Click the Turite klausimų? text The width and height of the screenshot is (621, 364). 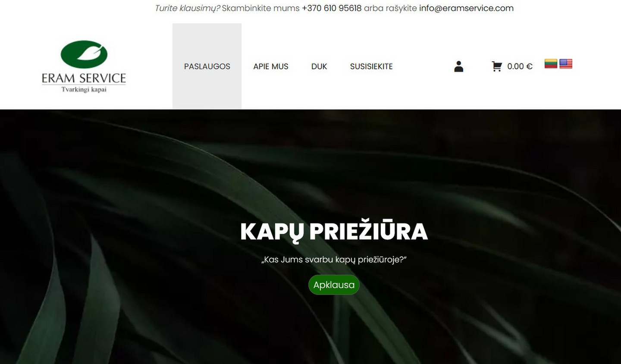[188, 8]
